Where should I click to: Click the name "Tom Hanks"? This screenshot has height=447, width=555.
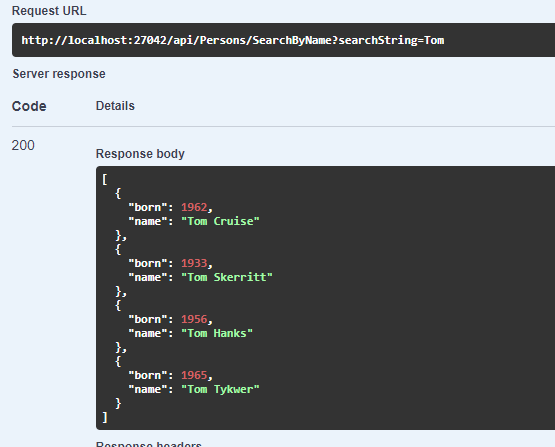coord(217,333)
